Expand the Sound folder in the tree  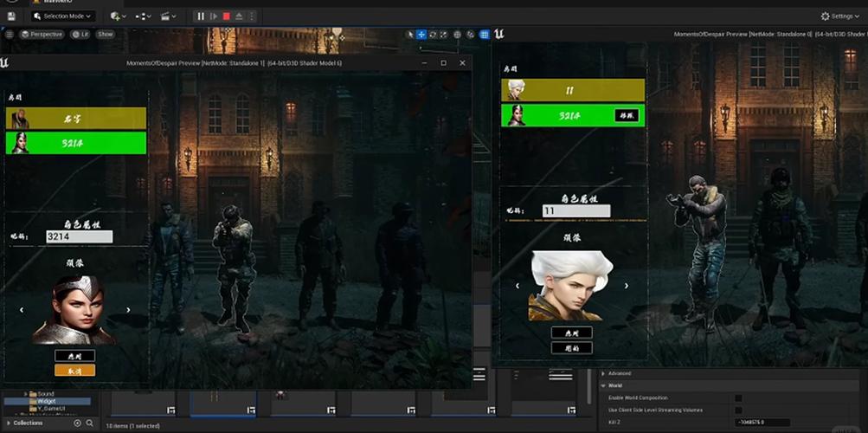(25, 394)
